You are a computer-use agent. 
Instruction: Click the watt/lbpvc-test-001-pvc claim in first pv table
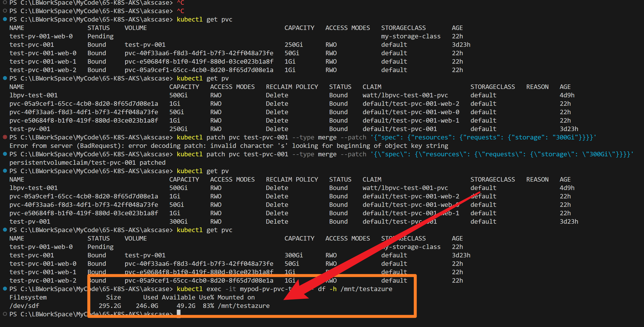405,95
